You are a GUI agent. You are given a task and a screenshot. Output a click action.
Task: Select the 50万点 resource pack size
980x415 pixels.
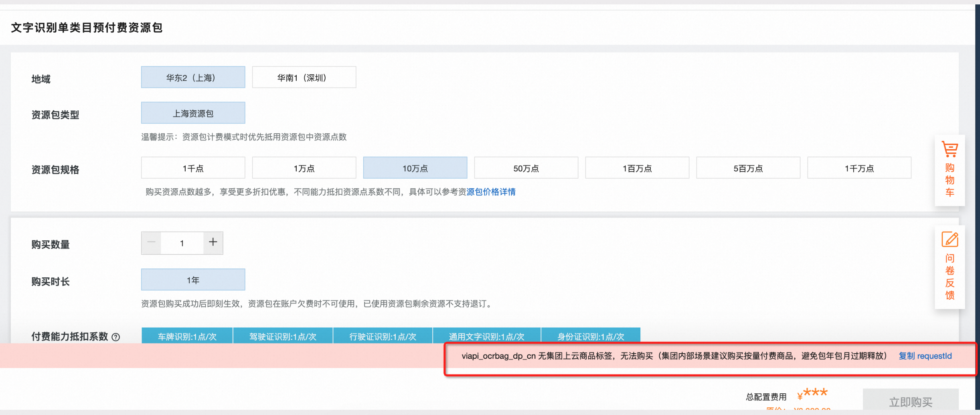click(x=526, y=168)
